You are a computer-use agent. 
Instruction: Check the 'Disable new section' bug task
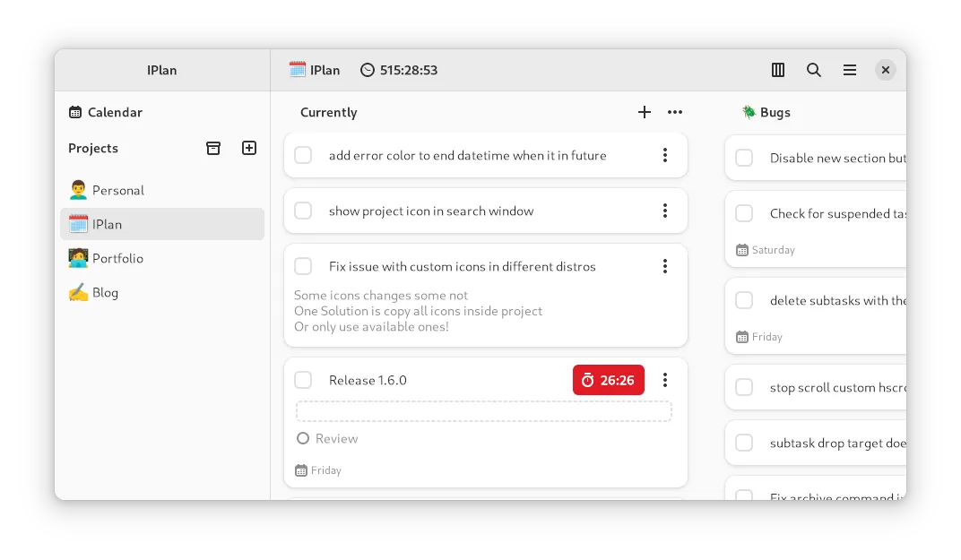744,158
